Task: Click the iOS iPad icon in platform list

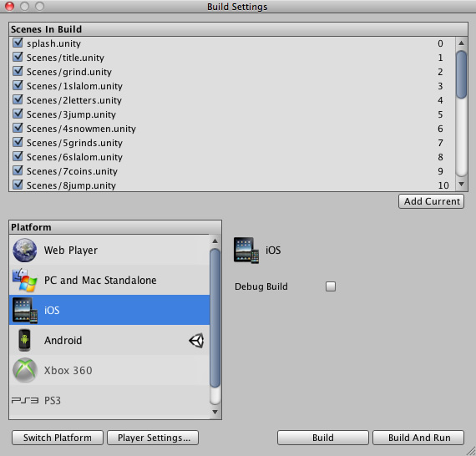Action: 25,311
